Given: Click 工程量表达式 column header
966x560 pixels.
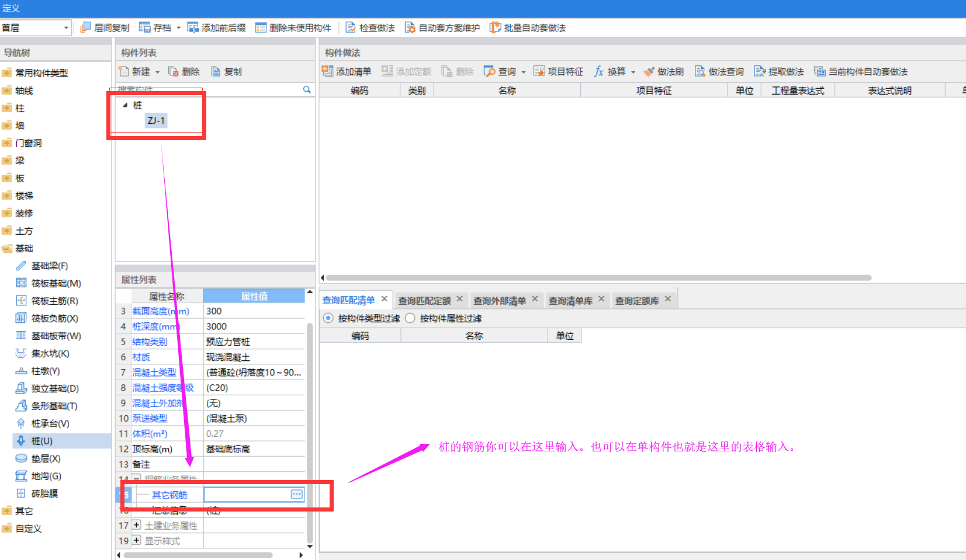Looking at the screenshot, I should click(798, 91).
